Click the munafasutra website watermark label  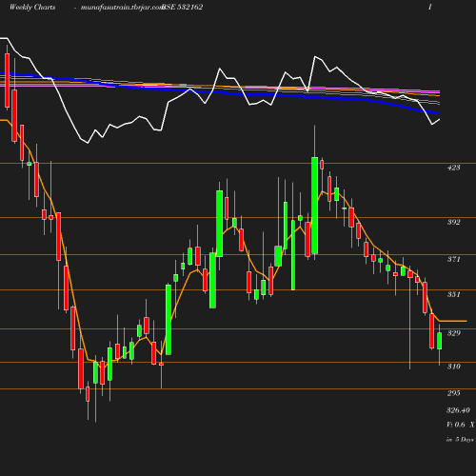click(x=122, y=7)
